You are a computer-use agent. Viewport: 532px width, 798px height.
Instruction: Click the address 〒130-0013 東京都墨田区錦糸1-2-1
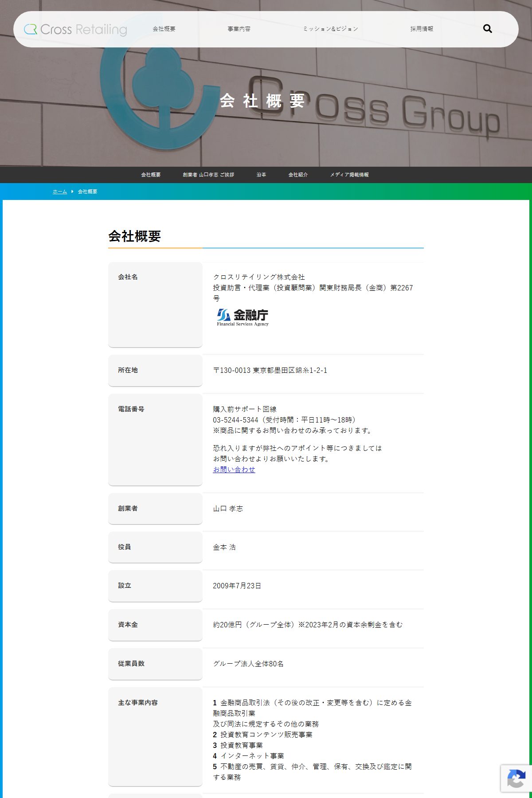270,370
